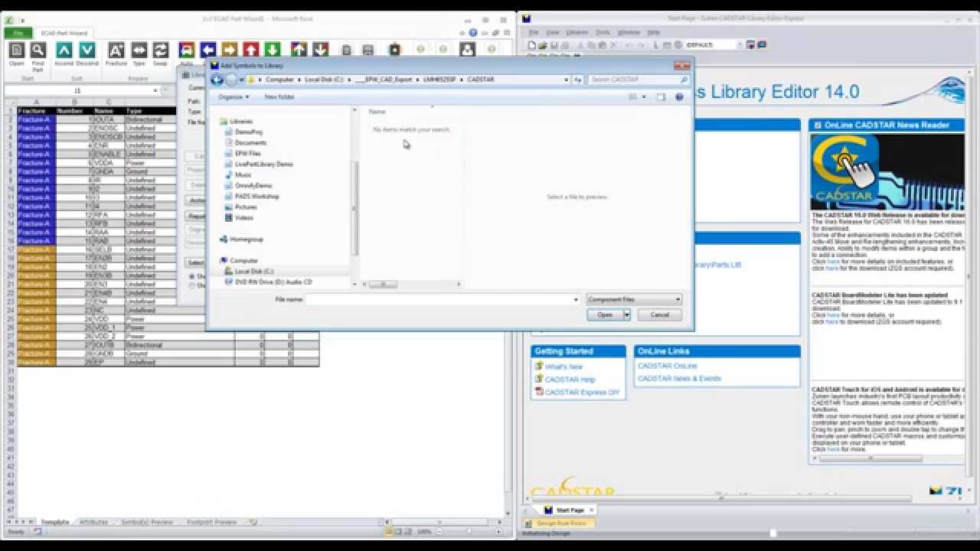Click the Open button in the dialog

pyautogui.click(x=605, y=315)
